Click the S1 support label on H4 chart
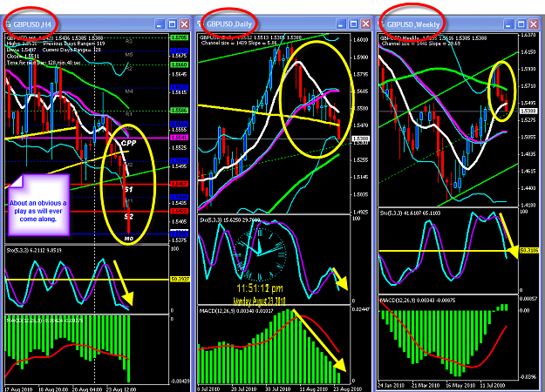The height and width of the screenshot is (392, 545). 128,189
